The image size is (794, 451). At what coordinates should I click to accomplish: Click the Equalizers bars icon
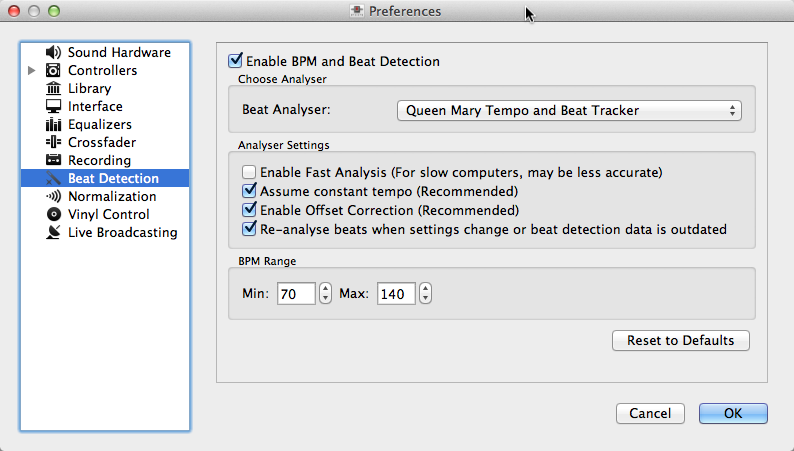[x=53, y=125]
